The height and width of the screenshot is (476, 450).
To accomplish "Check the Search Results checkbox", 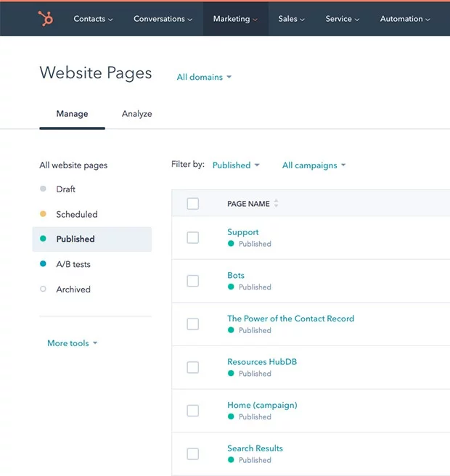I will tap(193, 454).
